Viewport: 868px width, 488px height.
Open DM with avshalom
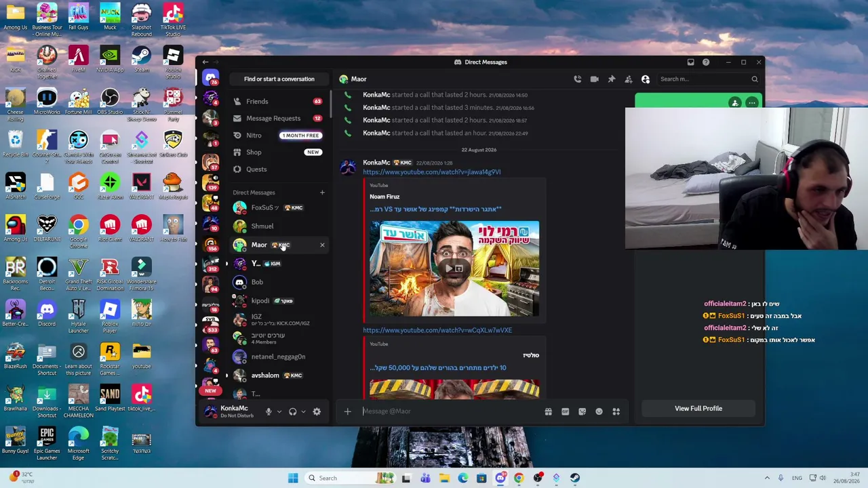tap(278, 375)
